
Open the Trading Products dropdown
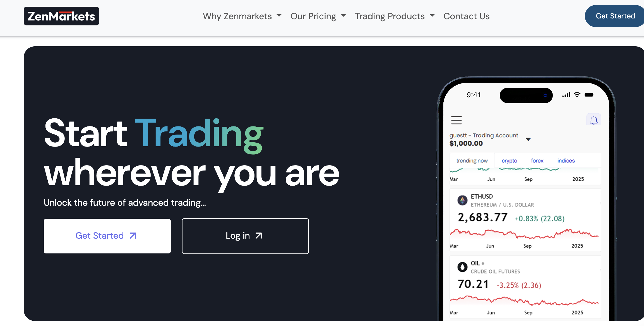click(395, 16)
